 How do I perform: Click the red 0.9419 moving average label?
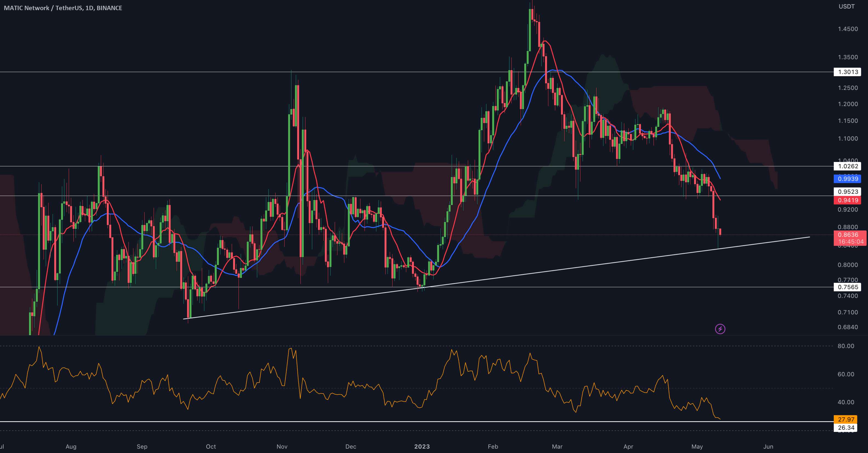tap(848, 200)
